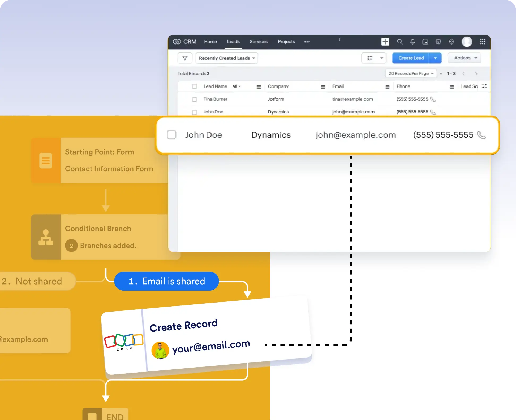Expand the Recently Created Leads dropdown
Screen dimensions: 516x420
pos(227,58)
